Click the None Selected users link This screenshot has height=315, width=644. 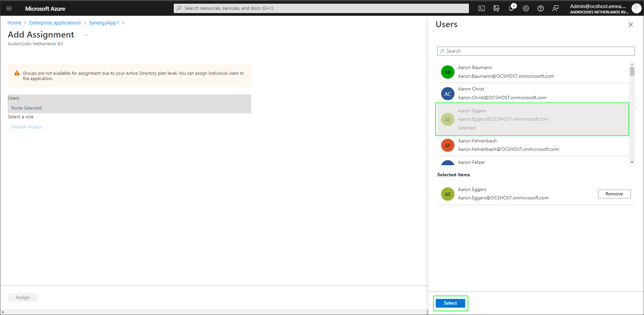coord(26,108)
